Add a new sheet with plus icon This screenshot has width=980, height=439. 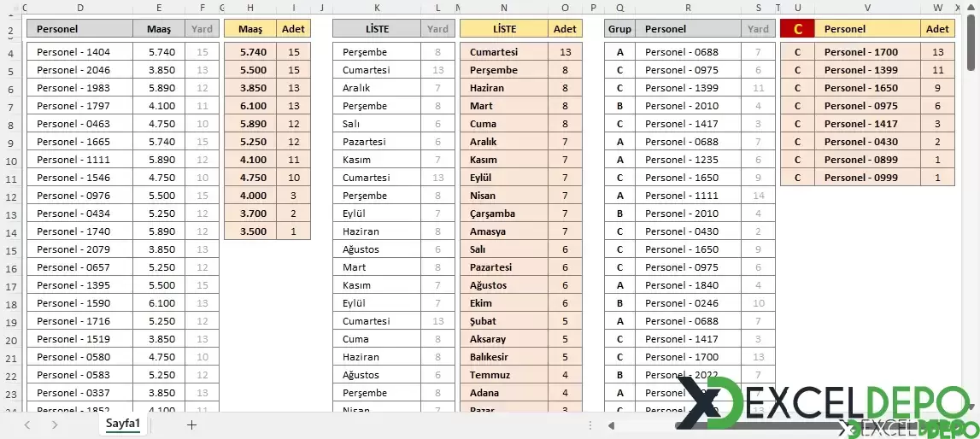(192, 424)
